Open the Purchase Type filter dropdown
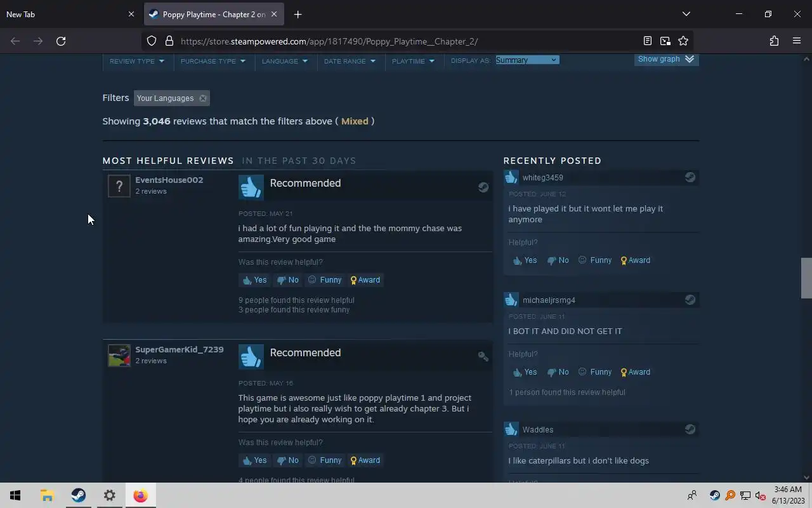 tap(213, 61)
